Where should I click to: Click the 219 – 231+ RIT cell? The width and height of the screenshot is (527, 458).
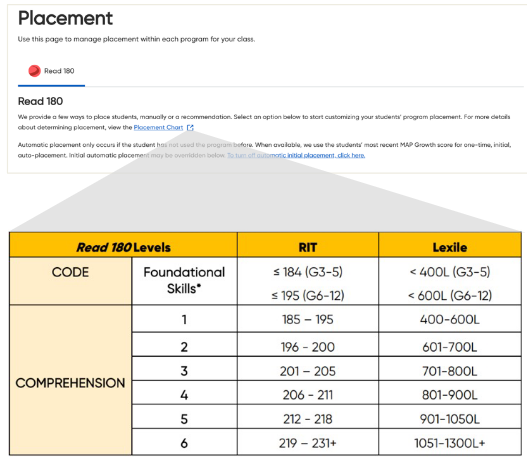308,442
